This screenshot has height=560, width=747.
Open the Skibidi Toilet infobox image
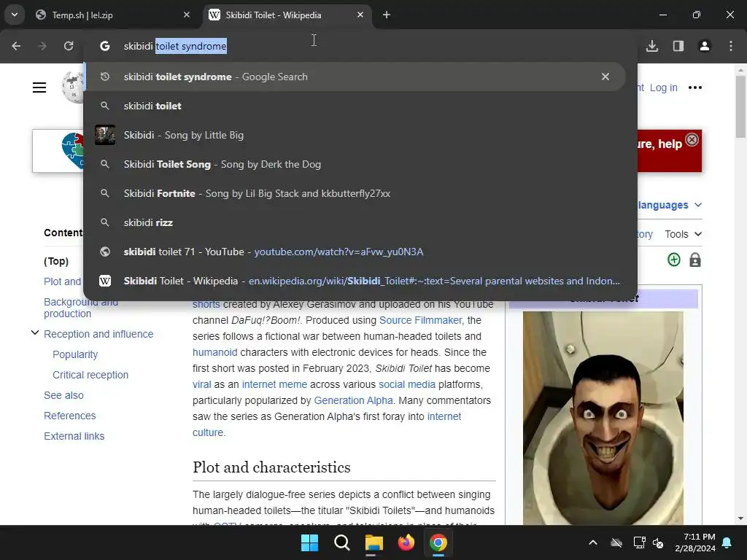603,418
